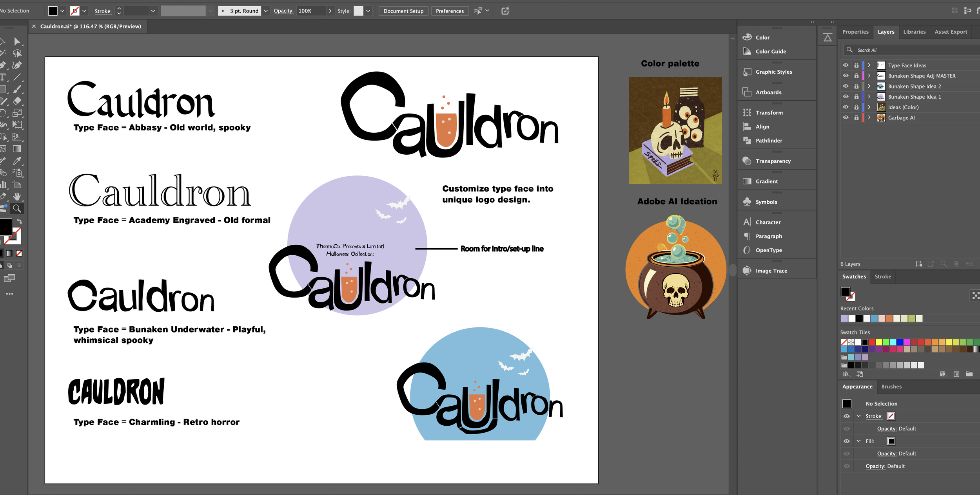Open the Opacity value flyout arrow
Image resolution: width=980 pixels, height=495 pixels.
[x=330, y=11]
